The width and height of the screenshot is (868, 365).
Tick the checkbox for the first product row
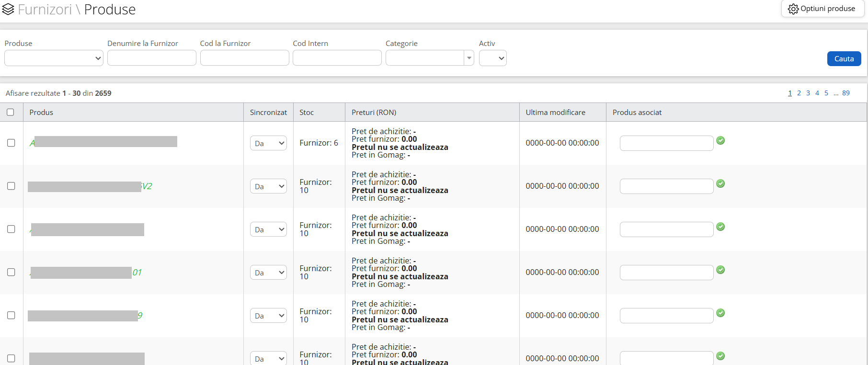[x=11, y=143]
